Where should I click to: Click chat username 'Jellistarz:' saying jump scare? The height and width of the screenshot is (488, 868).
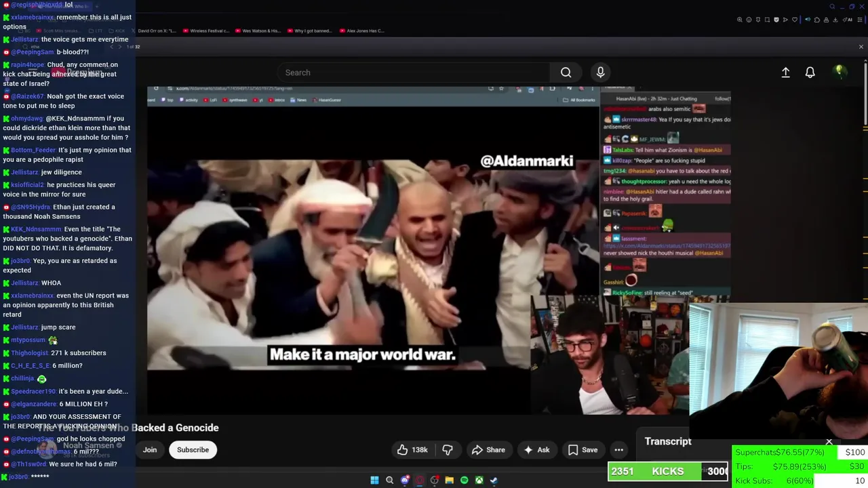[25, 327]
